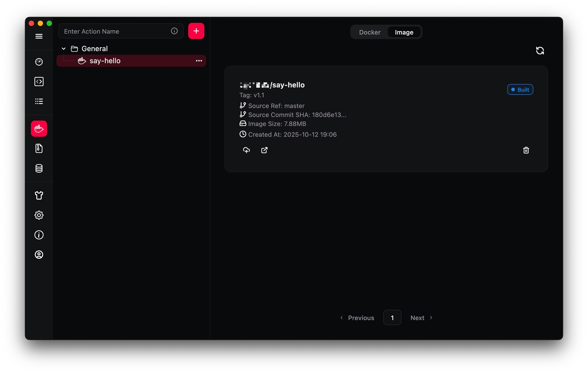Viewport: 588px width, 373px height.
Task: Open the say-hello item options menu
Action: 199,61
